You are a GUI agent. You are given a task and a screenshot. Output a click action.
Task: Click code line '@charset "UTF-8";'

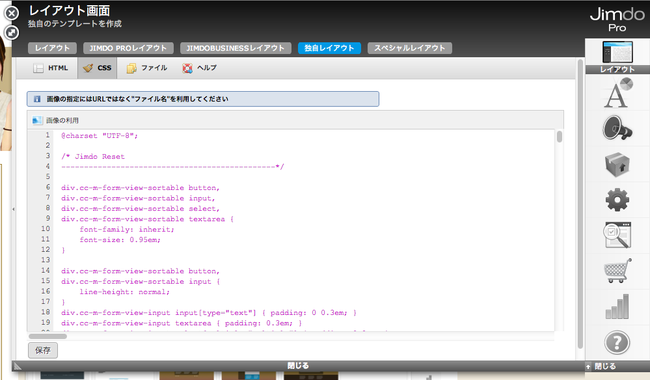tap(99, 136)
